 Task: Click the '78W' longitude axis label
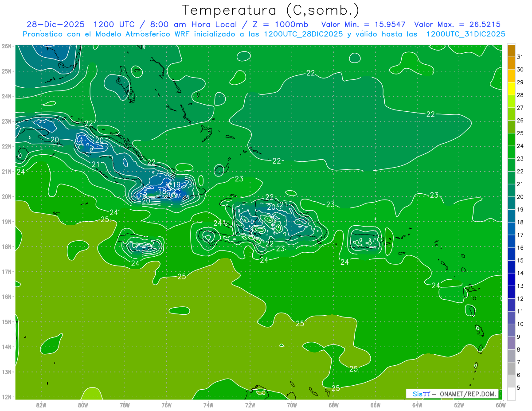tap(125, 405)
